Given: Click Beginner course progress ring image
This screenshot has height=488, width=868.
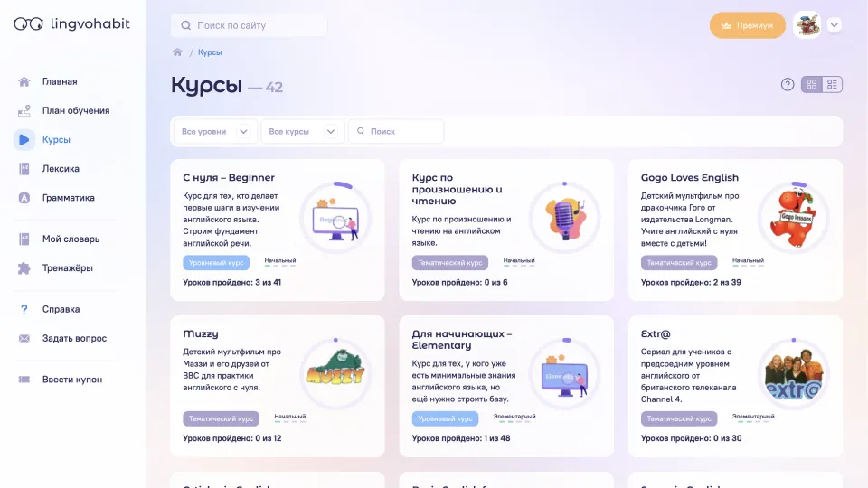Looking at the screenshot, I should pos(335,218).
